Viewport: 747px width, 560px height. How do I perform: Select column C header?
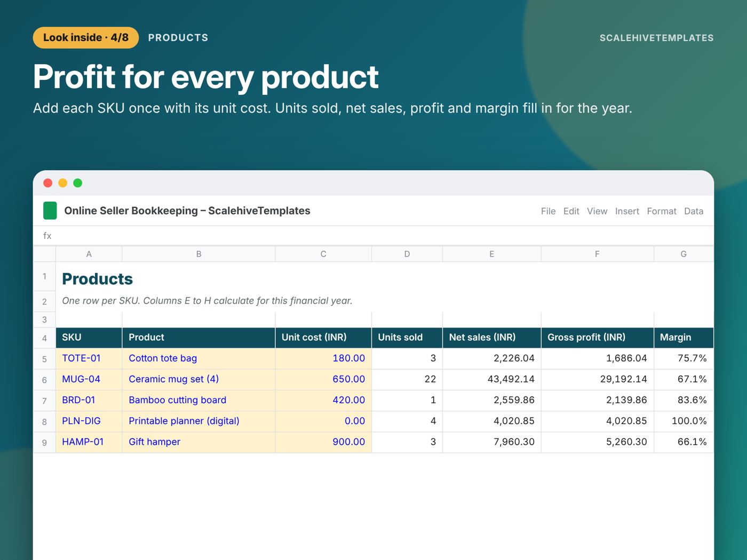(x=323, y=254)
